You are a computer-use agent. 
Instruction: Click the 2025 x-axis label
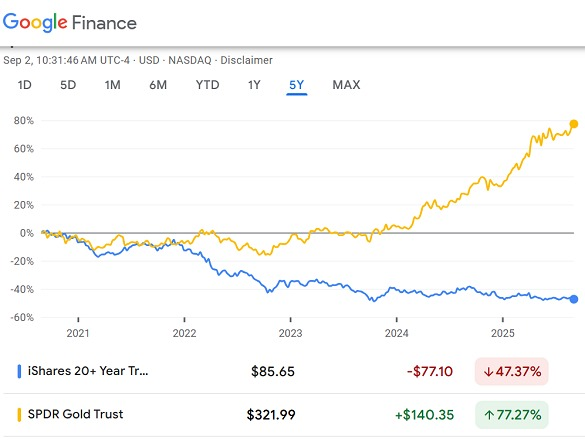(x=503, y=333)
